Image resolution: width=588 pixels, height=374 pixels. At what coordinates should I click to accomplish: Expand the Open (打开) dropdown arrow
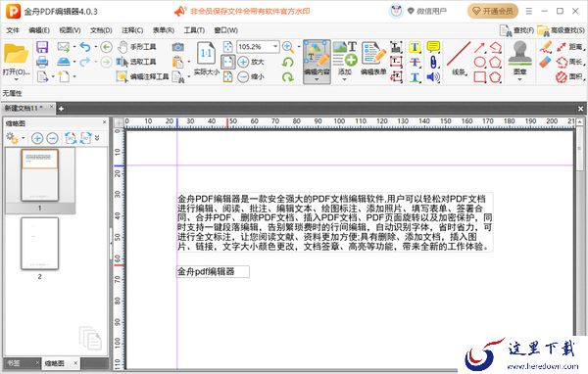16,79
